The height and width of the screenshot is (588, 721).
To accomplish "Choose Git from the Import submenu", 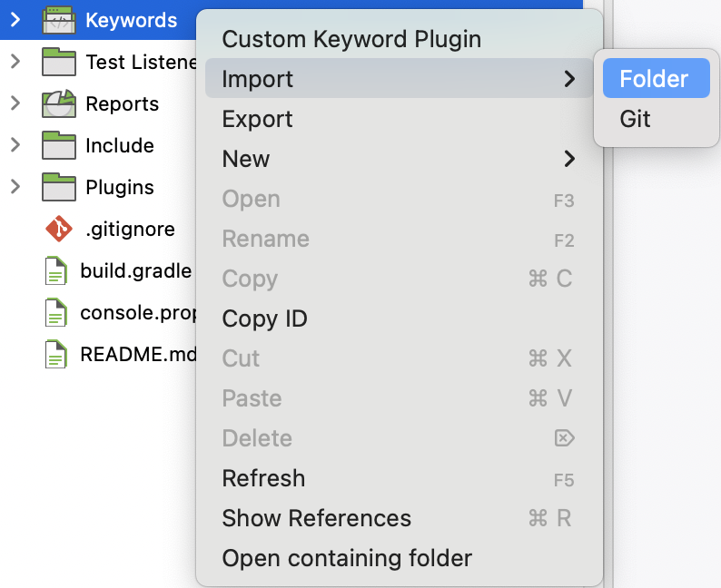I will (636, 119).
